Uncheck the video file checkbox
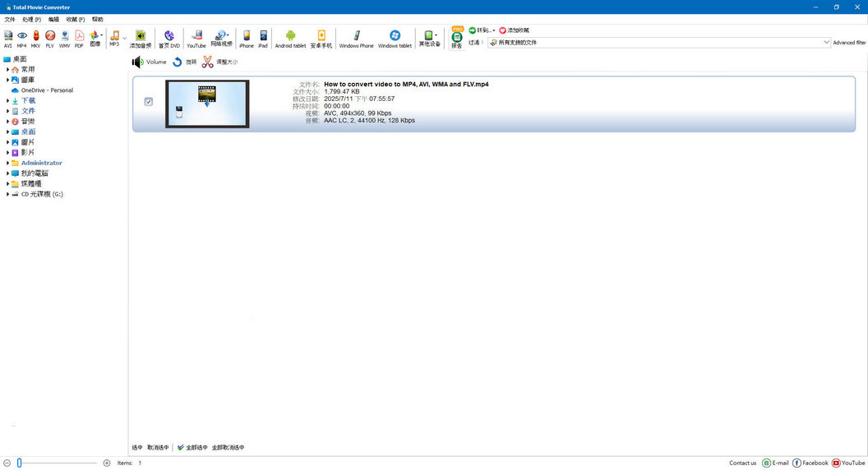The image size is (868, 470). [x=148, y=102]
